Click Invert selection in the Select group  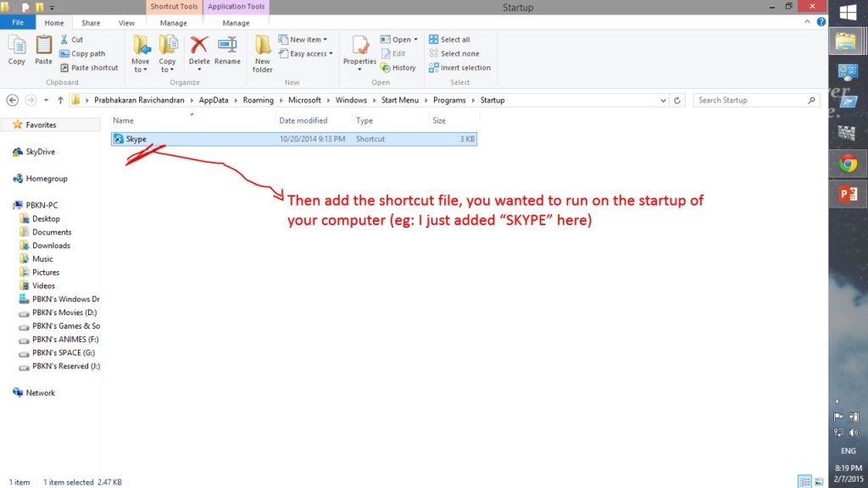click(460, 68)
